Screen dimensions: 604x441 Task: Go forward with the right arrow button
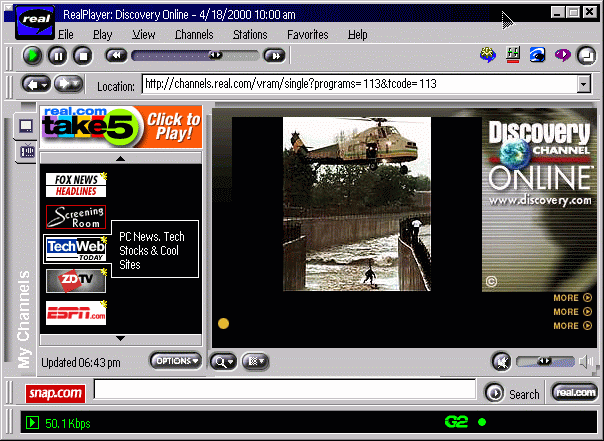[68, 84]
